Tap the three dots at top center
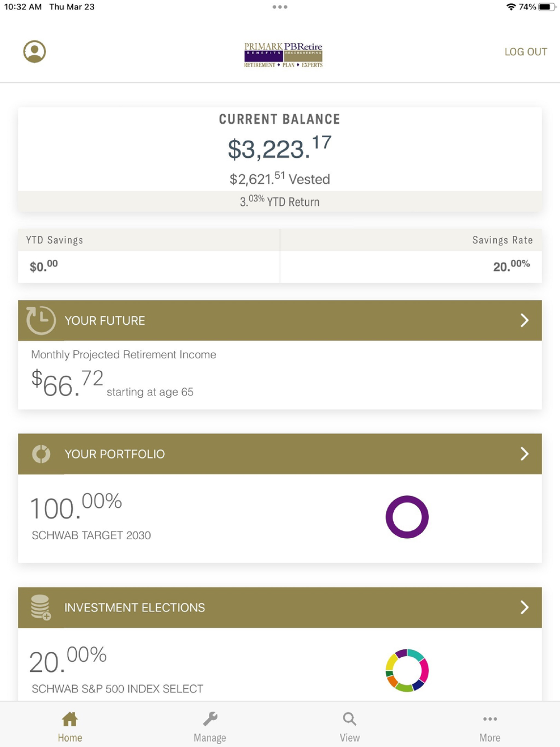Screen dimensions: 560x747 point(279,7)
